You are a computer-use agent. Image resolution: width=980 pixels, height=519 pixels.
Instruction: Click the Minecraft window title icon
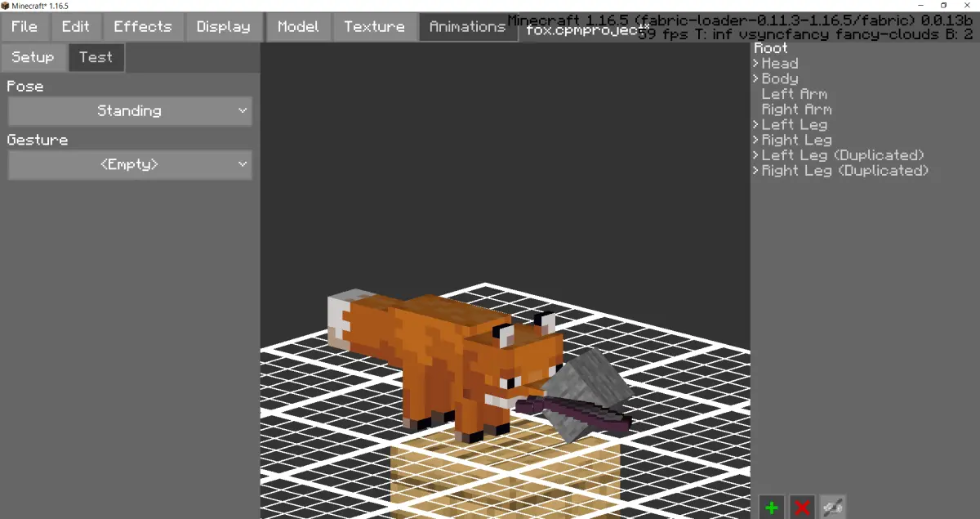pos(6,6)
